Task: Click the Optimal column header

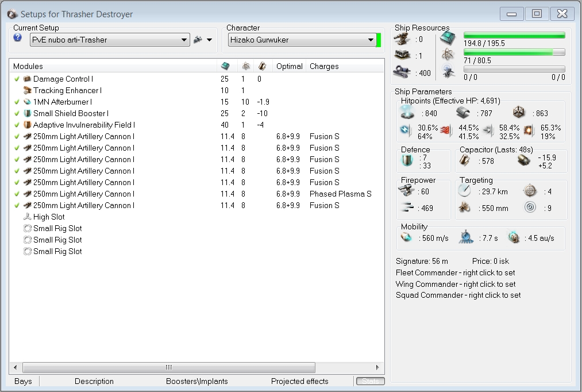Action: (x=289, y=66)
